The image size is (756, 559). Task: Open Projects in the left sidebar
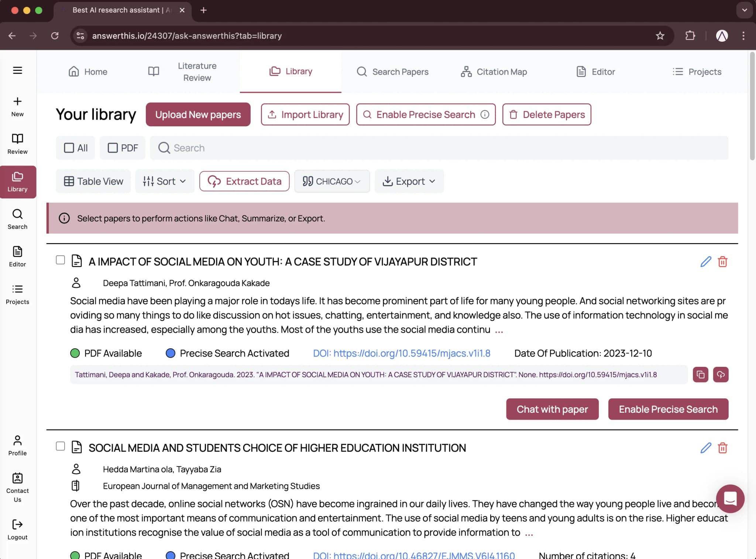coord(17,294)
